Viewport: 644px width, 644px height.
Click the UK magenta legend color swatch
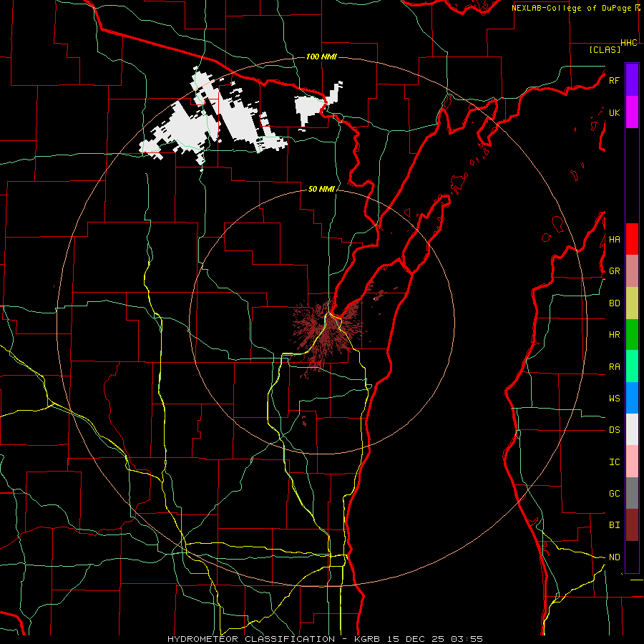(632, 112)
